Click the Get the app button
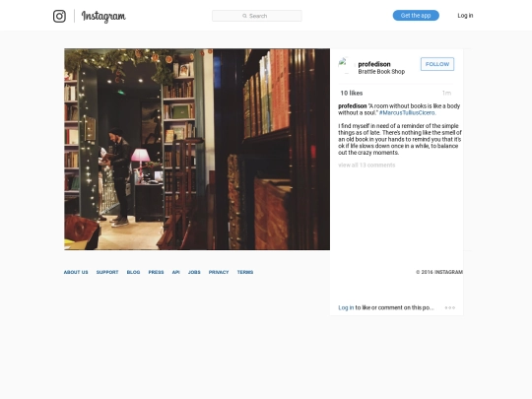 pos(416,15)
